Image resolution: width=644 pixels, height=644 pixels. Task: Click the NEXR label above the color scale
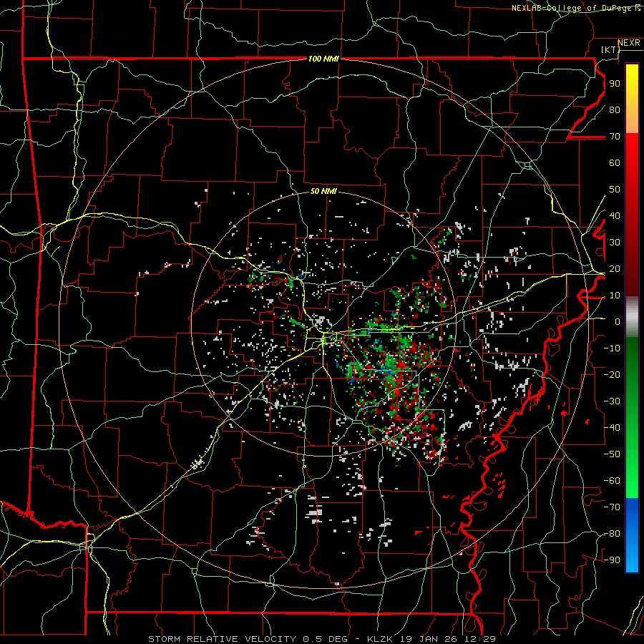pyautogui.click(x=628, y=43)
